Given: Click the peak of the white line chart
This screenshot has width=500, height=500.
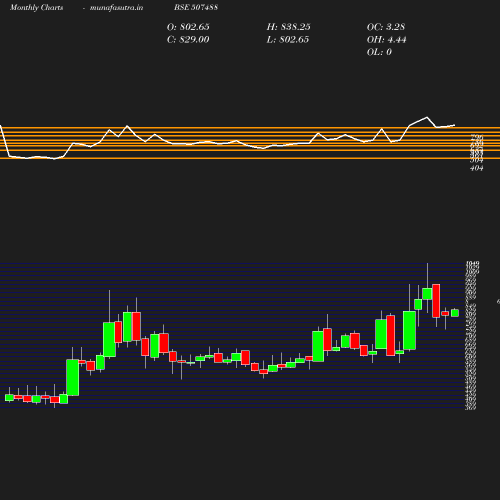Looking at the screenshot, I should [x=427, y=117].
